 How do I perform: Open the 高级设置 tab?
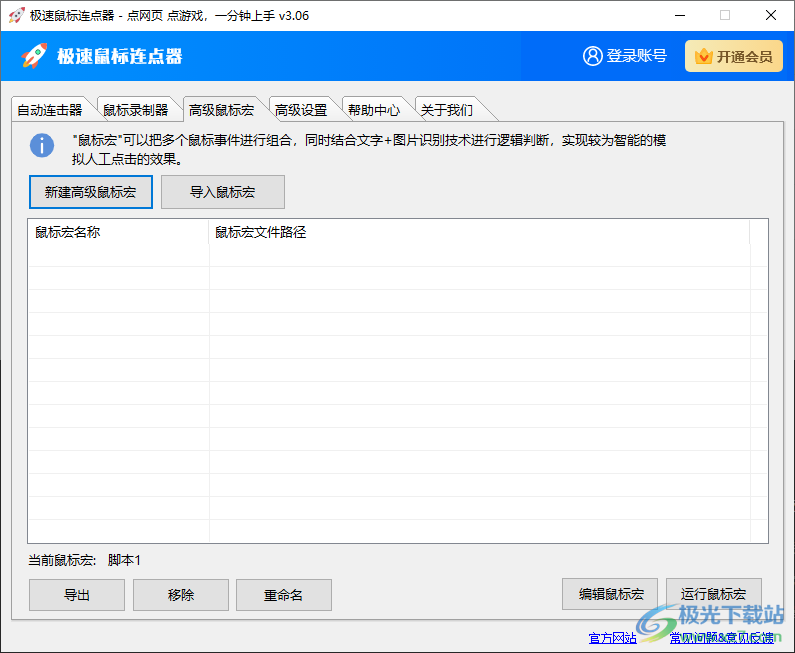point(301,110)
